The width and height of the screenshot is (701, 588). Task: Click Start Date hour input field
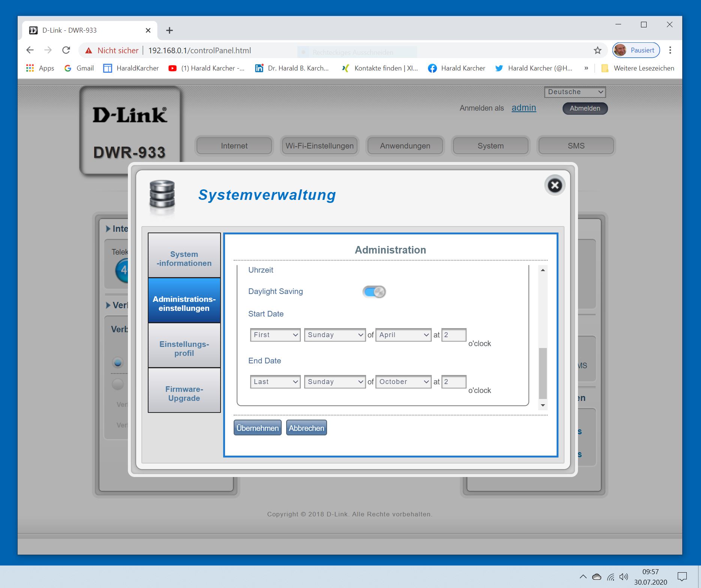click(454, 335)
